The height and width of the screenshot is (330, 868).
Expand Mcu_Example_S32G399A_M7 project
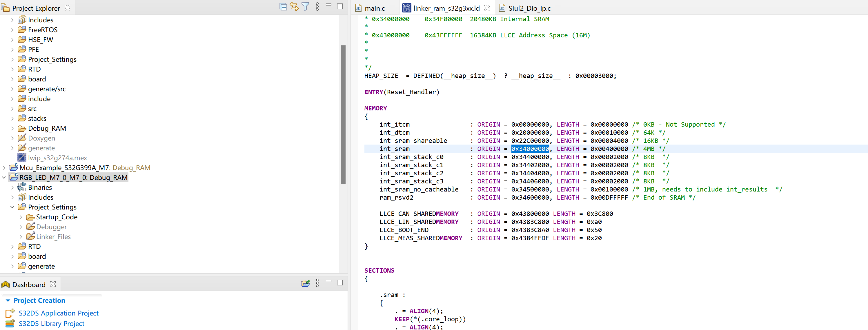point(4,168)
